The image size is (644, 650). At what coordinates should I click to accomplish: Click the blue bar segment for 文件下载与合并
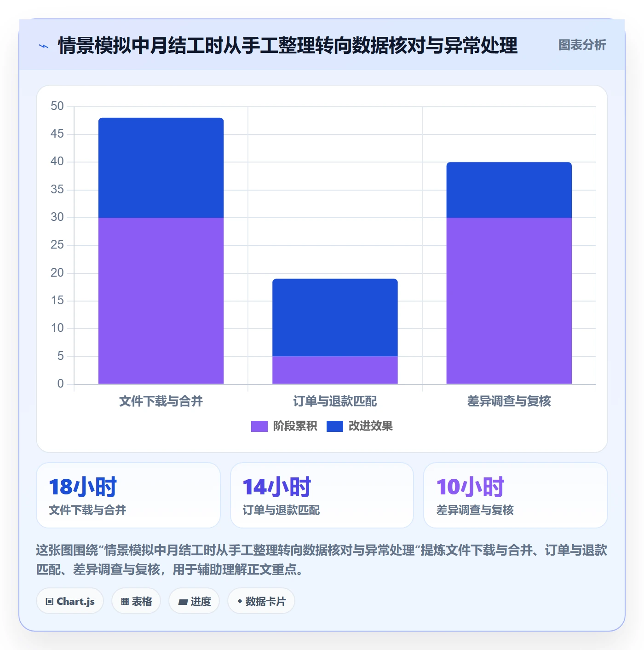click(x=161, y=168)
